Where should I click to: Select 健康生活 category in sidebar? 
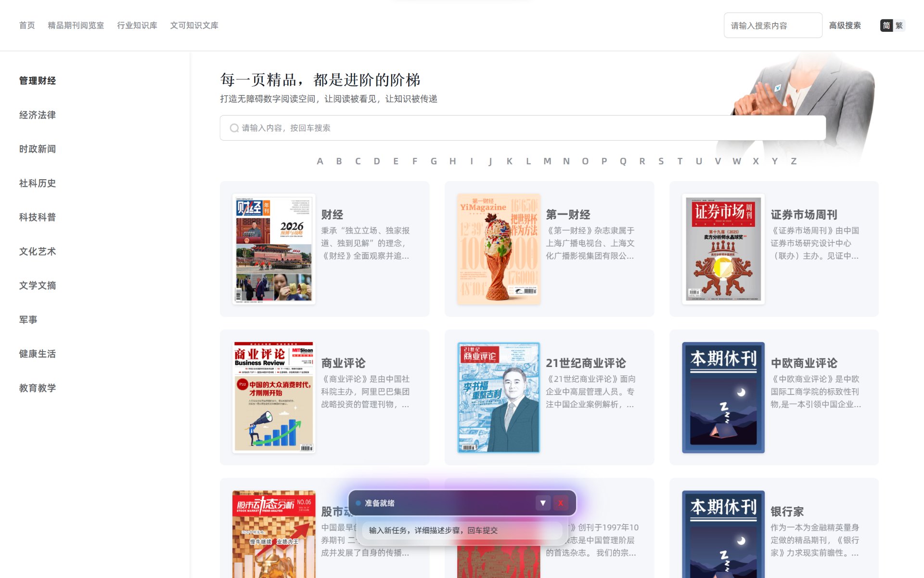coord(38,354)
